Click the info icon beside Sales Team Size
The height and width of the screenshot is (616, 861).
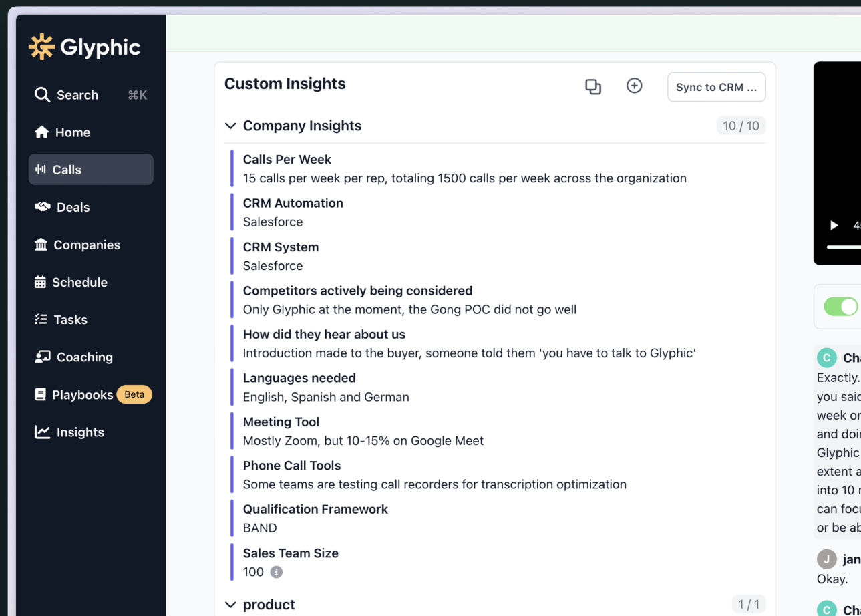(x=277, y=572)
